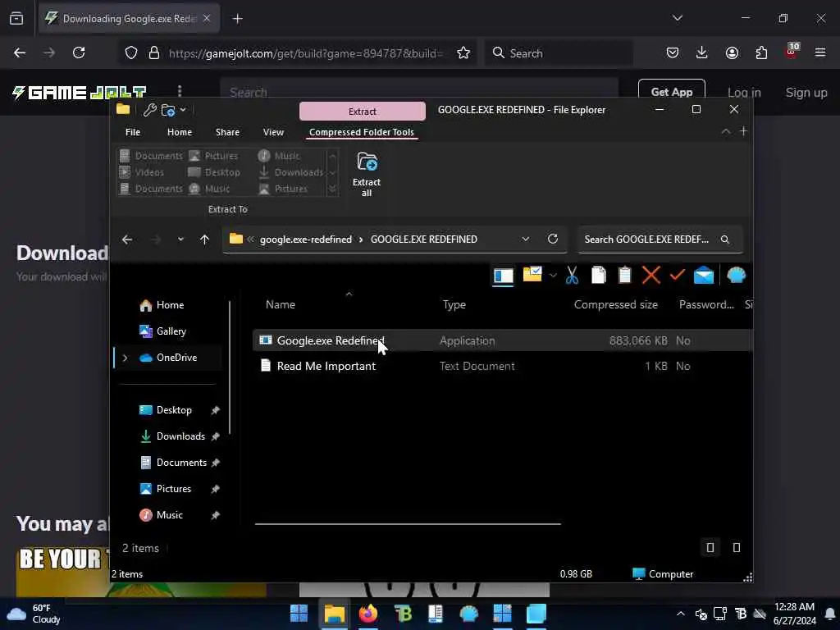Select Compressed Folder Tools tab
Screen dimensions: 840x630
pyautogui.click(x=362, y=132)
